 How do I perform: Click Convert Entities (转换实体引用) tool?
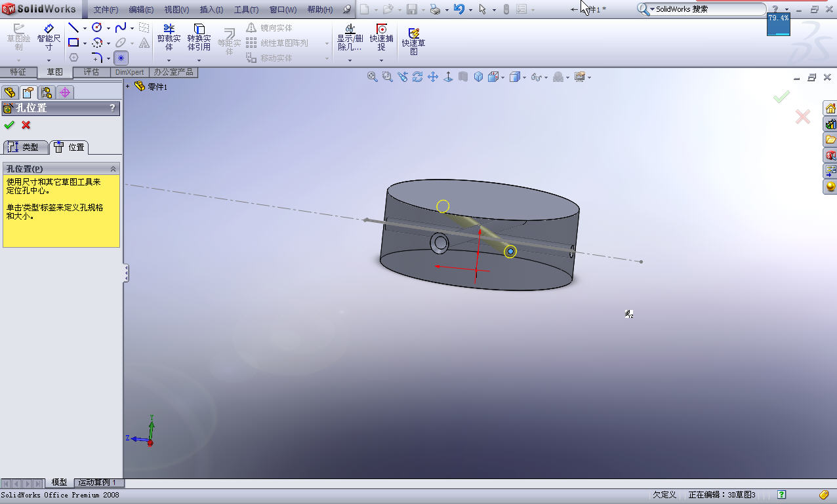199,37
